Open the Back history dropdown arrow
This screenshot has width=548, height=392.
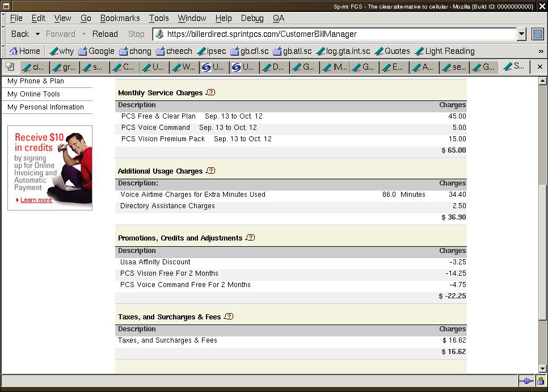pos(37,34)
